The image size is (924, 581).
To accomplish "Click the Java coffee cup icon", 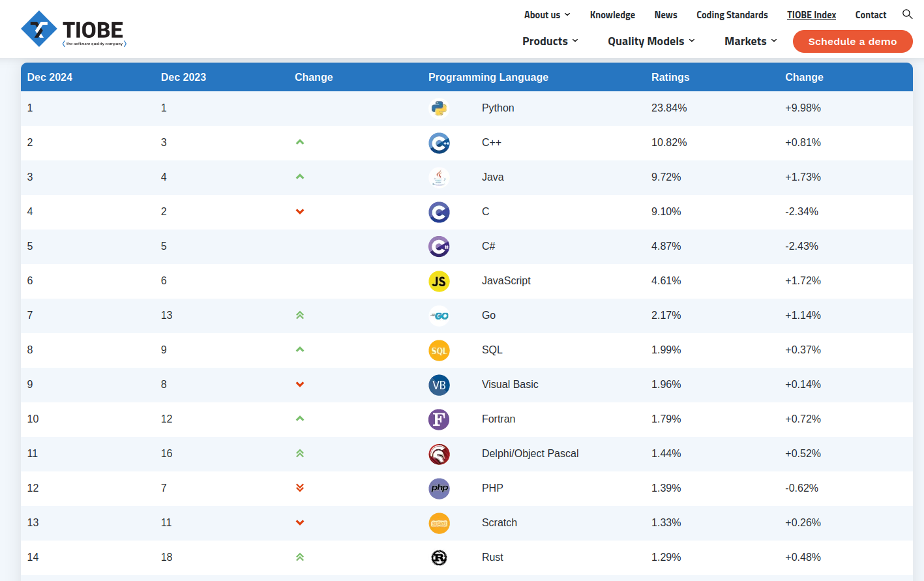I will pyautogui.click(x=439, y=177).
